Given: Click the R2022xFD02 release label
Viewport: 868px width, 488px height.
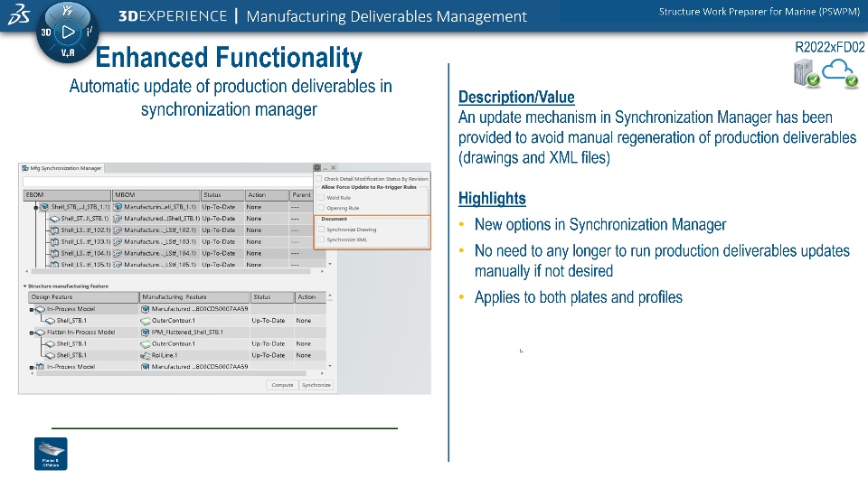Looking at the screenshot, I should pos(829,48).
